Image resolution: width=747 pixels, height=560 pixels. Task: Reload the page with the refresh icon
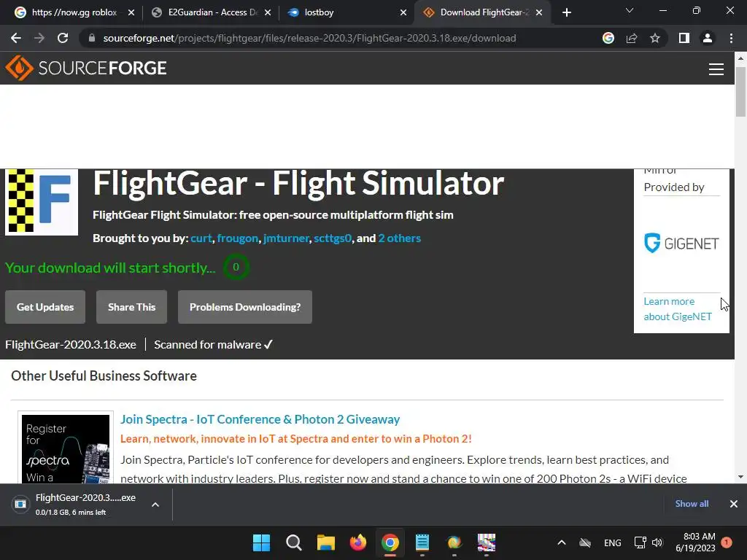63,38
